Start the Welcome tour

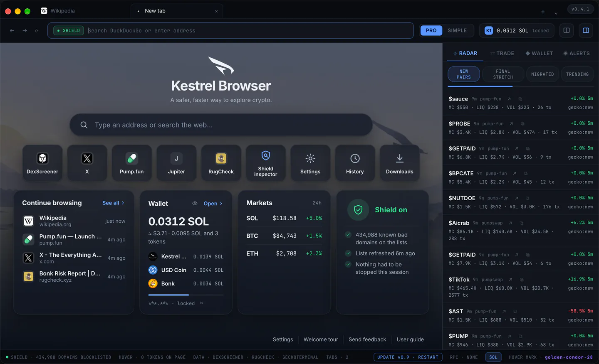[x=321, y=339]
